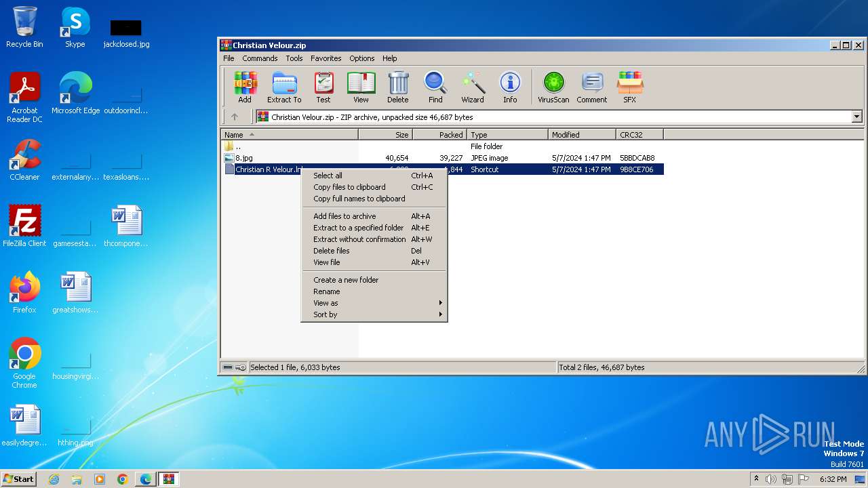Click the Delete trash can icon
The height and width of the screenshot is (488, 868).
(x=398, y=87)
